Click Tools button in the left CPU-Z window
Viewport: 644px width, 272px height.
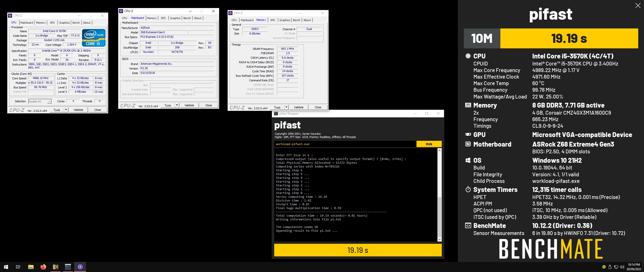pos(57,110)
